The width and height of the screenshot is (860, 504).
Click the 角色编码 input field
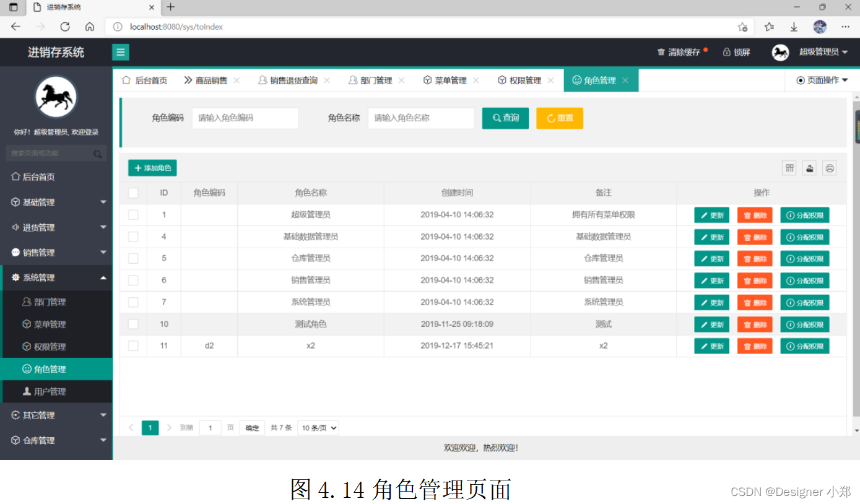(x=245, y=118)
